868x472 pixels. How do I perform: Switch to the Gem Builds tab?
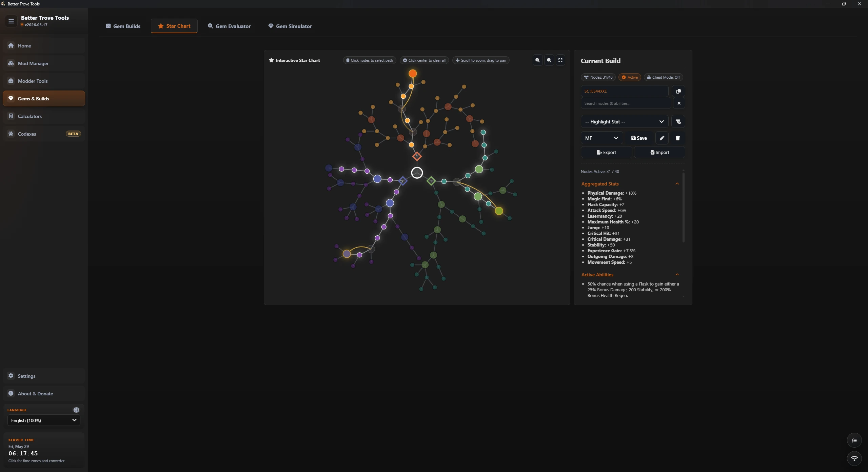click(123, 26)
